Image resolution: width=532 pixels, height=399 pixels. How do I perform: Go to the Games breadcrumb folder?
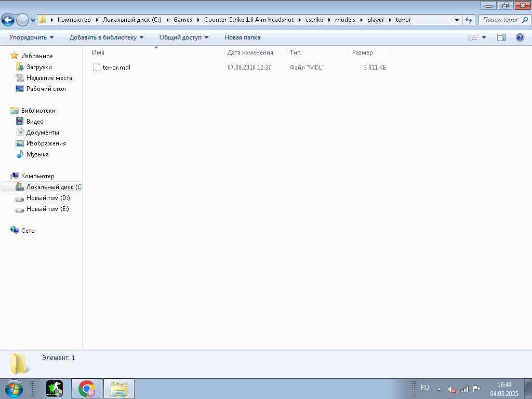(182, 20)
